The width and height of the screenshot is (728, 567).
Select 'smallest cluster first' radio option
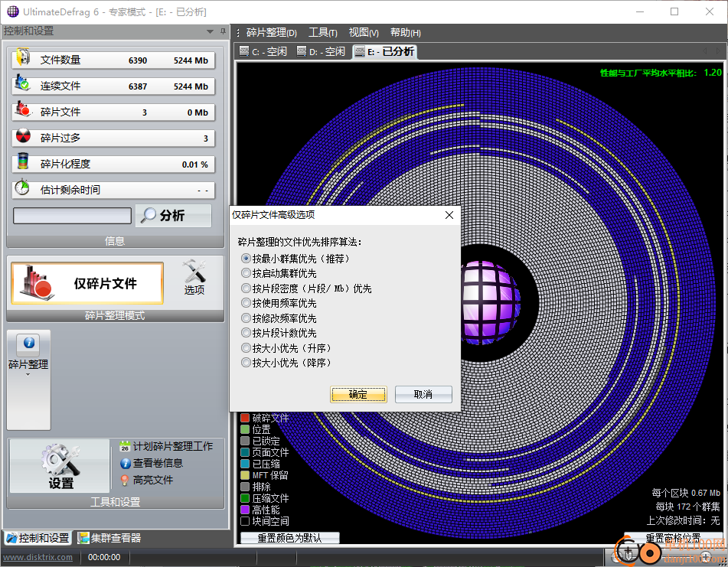pos(246,259)
